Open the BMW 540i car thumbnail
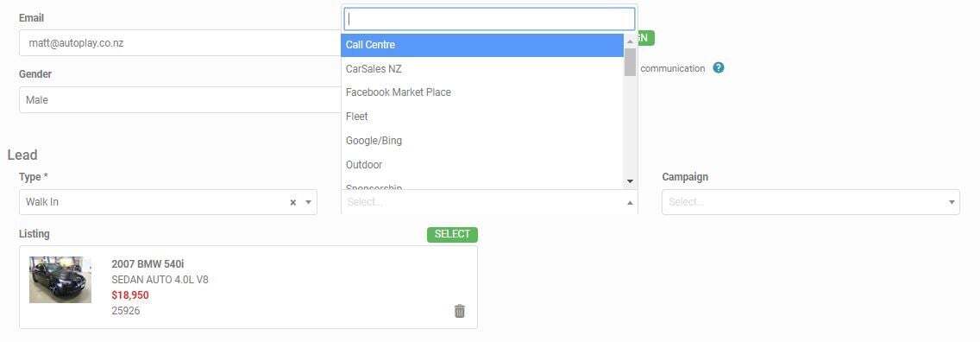 click(60, 280)
